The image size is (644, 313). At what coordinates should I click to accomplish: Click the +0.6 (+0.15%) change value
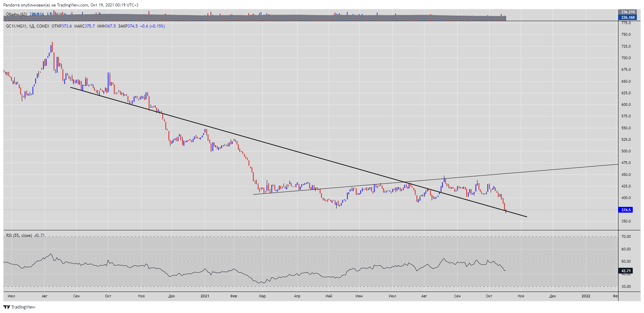pyautogui.click(x=152, y=26)
